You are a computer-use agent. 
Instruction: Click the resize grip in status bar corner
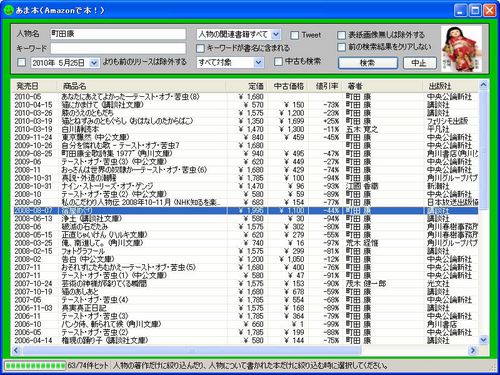493,367
